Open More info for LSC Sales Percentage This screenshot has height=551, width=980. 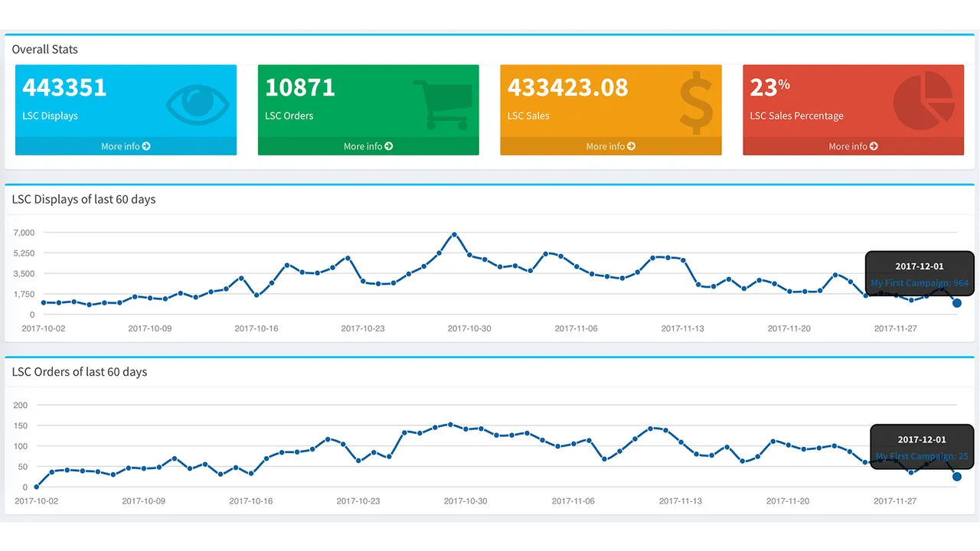point(848,146)
